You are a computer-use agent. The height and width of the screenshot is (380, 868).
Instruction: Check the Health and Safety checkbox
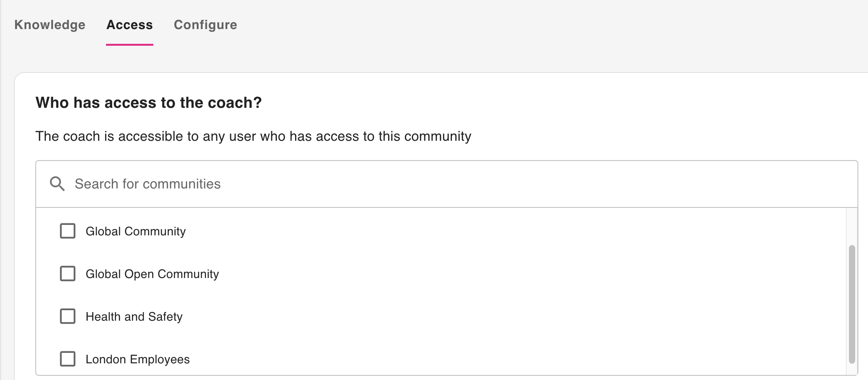tap(68, 316)
